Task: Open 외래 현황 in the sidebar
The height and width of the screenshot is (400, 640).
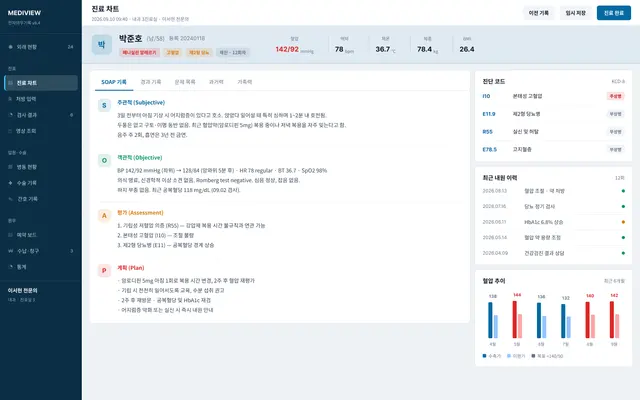Action: coord(41,47)
